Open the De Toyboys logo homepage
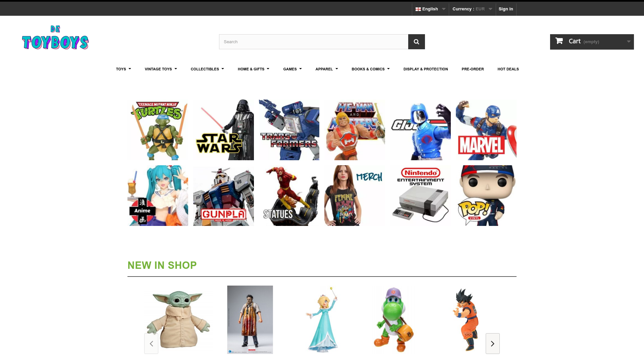This screenshot has width=644, height=362. pyautogui.click(x=55, y=38)
